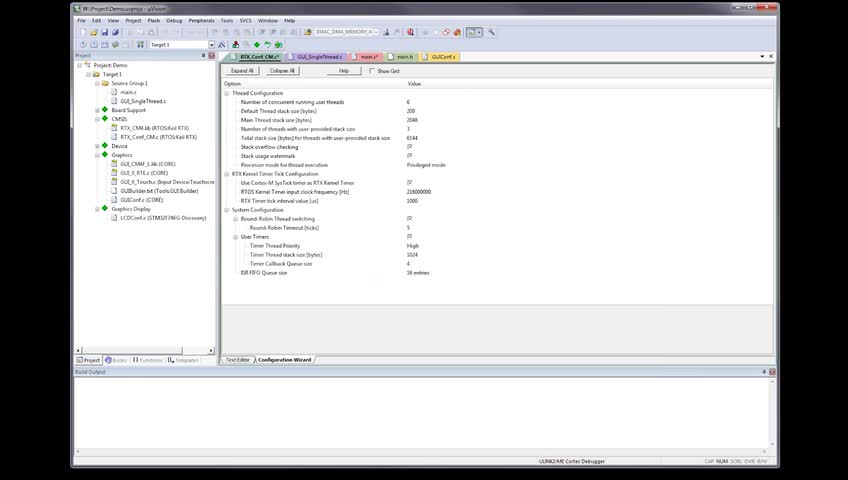Toggle Use Cortex-M SysTick timer checkbox
848x480 pixels.
[409, 183]
